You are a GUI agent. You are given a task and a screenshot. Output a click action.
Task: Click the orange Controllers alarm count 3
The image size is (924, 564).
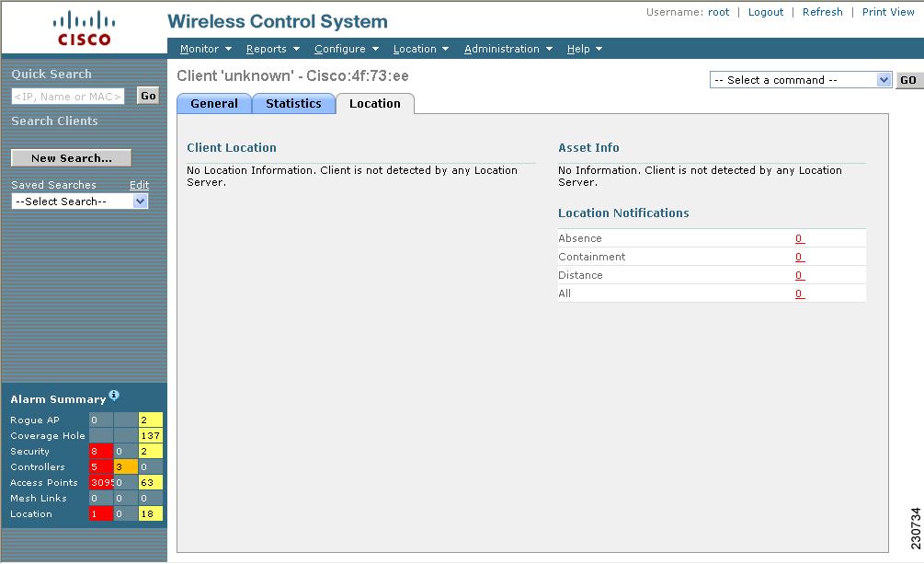point(126,466)
